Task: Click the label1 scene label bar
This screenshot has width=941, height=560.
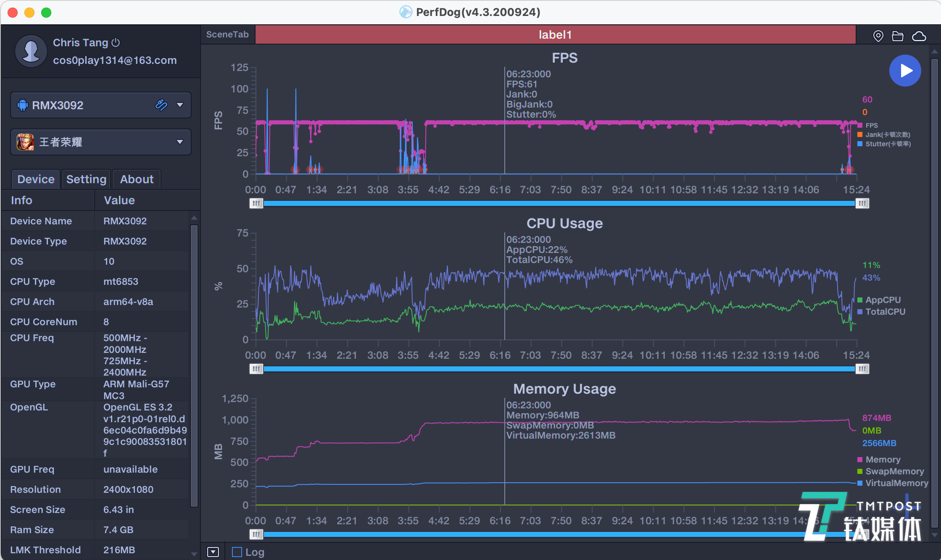Action: [555, 35]
